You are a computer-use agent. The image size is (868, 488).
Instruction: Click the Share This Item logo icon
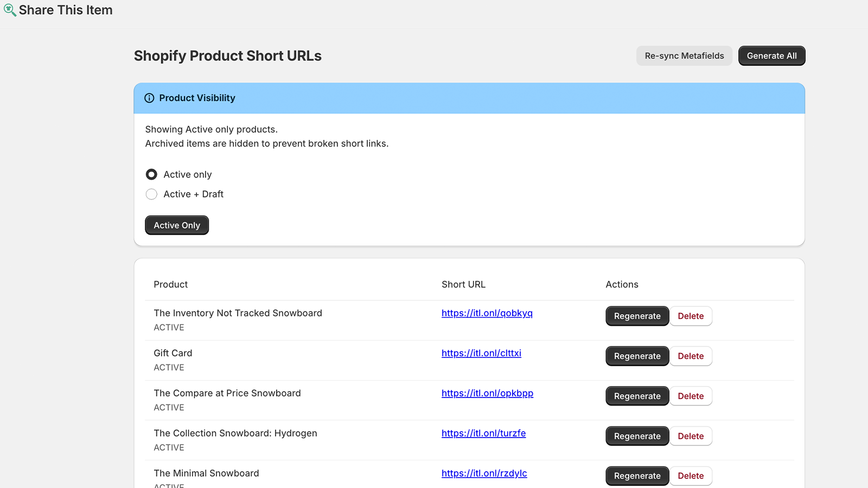click(x=10, y=10)
